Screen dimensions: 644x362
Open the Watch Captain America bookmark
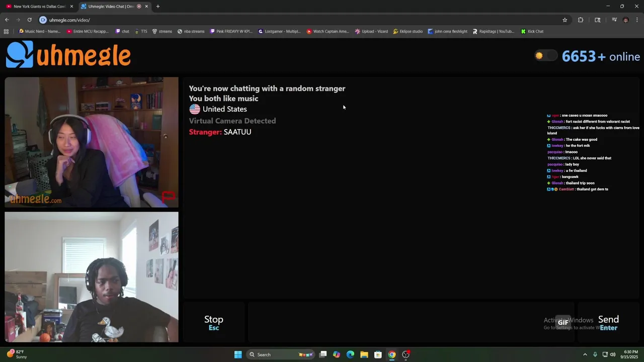328,31
